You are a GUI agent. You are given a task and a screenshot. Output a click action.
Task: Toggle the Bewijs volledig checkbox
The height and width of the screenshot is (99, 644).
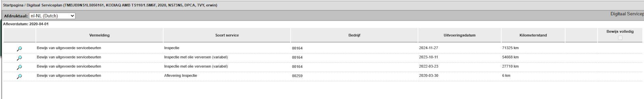click(x=620, y=38)
